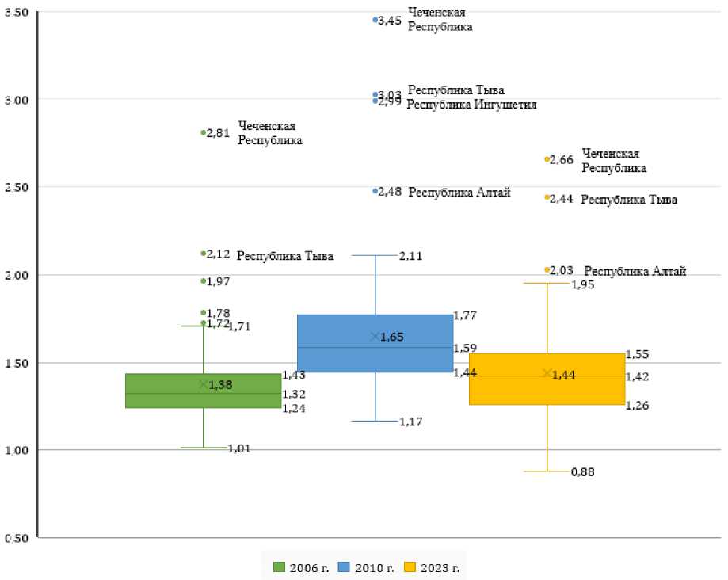728x580 pixels.
Task: Click the blue 2010 г. legend swatch
Action: (x=344, y=567)
